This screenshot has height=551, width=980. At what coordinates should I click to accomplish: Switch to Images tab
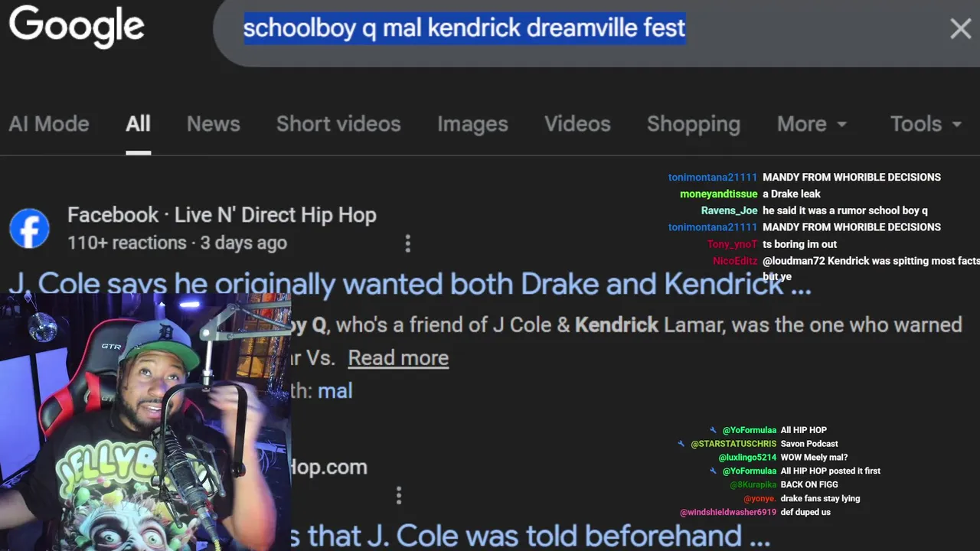pyautogui.click(x=472, y=124)
